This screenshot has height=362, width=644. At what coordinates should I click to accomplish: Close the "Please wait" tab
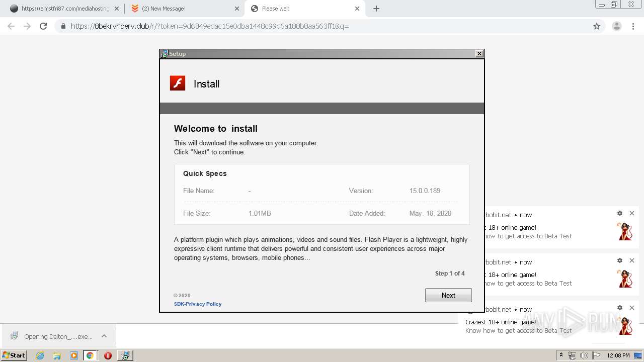[357, 9]
